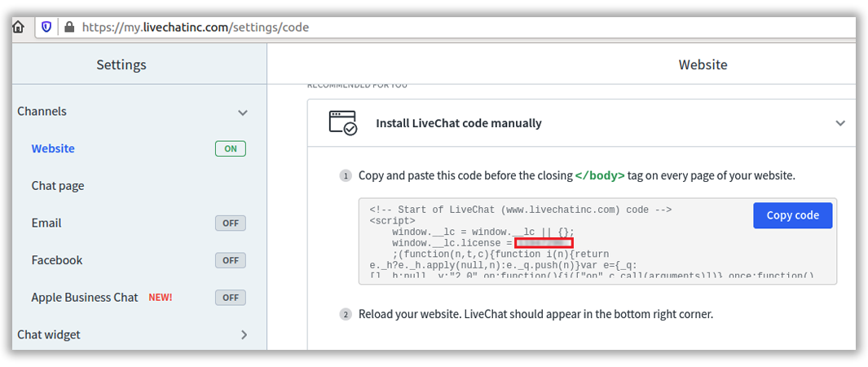Expand the Chat widget section arrow
The height and width of the screenshot is (367, 868).
pos(245,334)
